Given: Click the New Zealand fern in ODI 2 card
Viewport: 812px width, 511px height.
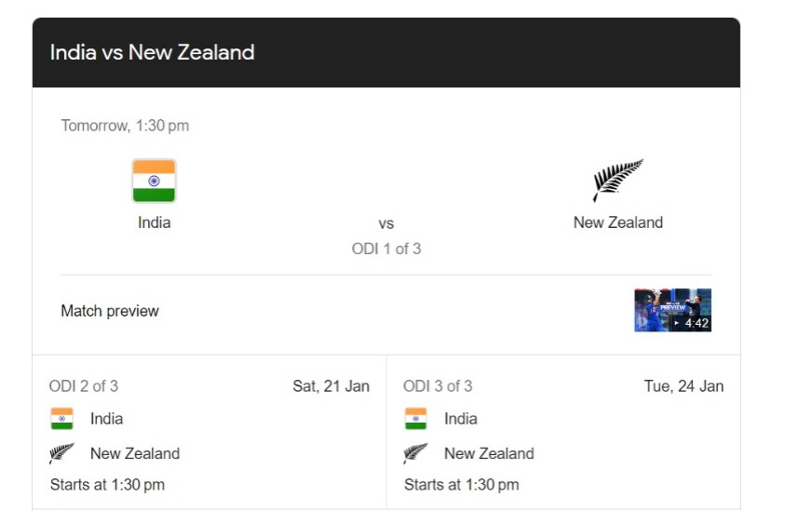Looking at the screenshot, I should pos(61,453).
